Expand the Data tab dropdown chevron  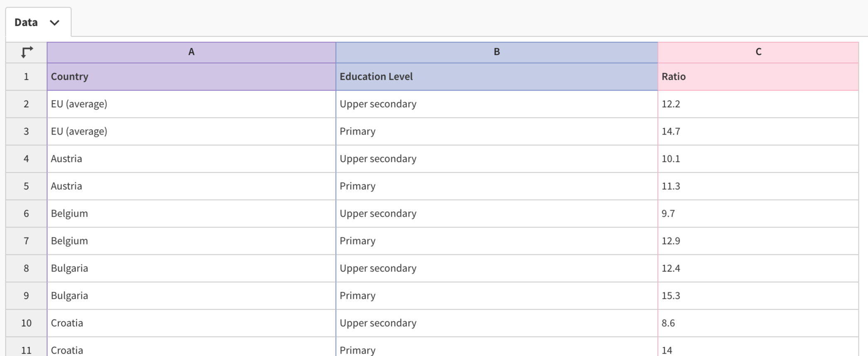coord(54,23)
